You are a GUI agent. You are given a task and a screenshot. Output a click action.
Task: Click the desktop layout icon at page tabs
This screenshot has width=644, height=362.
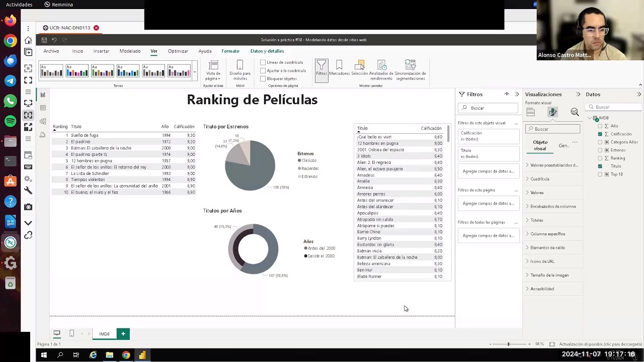click(57, 333)
